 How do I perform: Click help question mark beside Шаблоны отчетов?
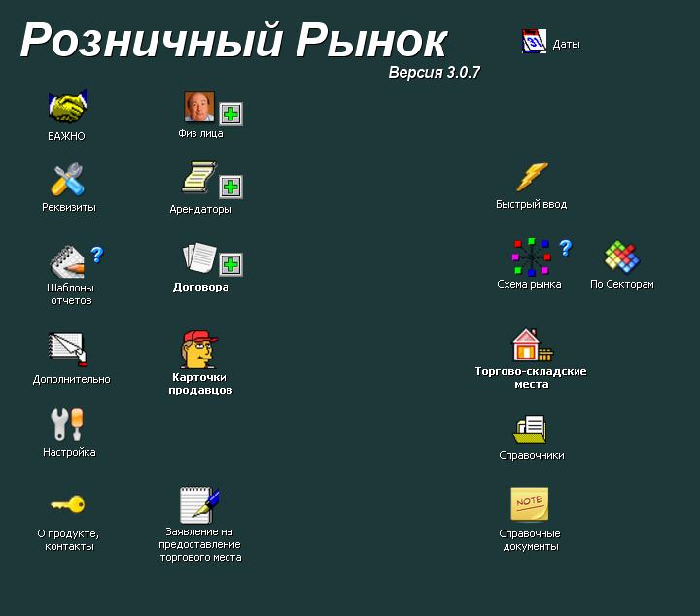[97, 255]
